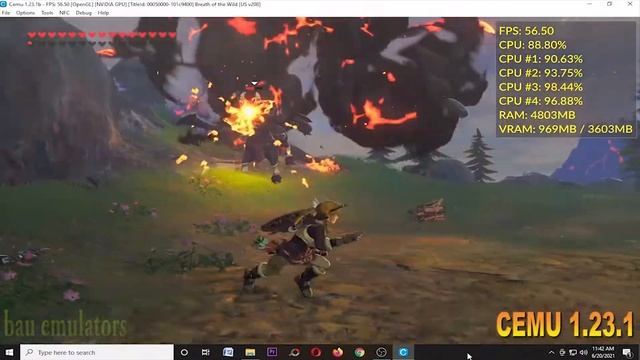Click the Cemu title bar app icon
The height and width of the screenshot is (360, 640).
(x=4, y=4)
